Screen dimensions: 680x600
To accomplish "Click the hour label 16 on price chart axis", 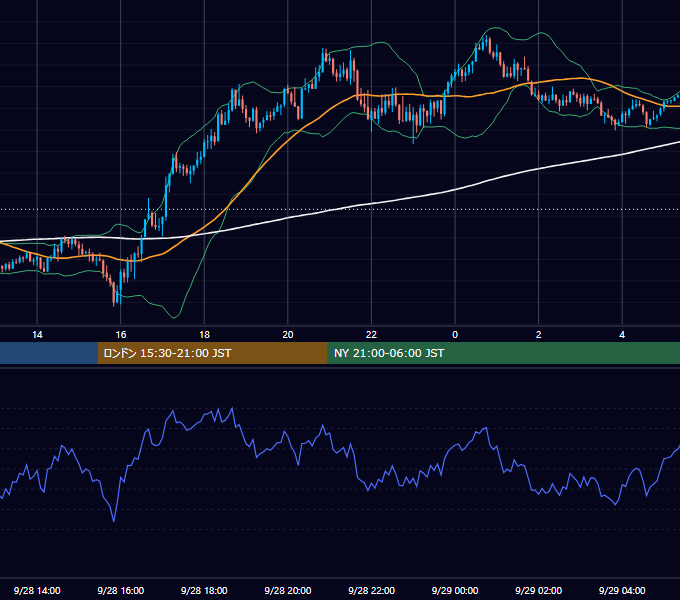I will click(x=121, y=335).
